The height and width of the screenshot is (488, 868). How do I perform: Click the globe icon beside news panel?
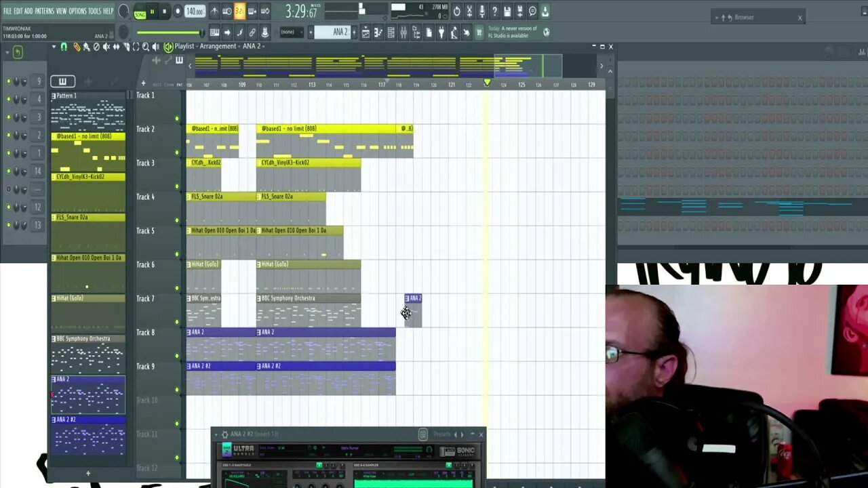coord(546,32)
